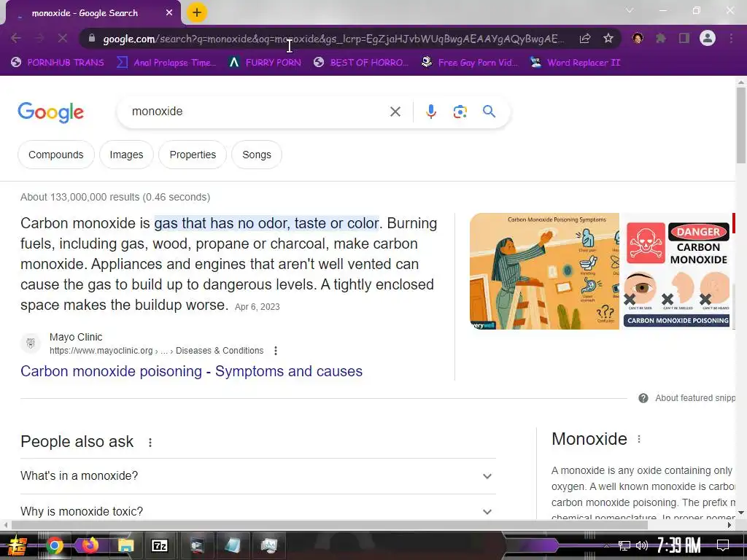Open the Chrome profile avatar
The image size is (747, 560).
pyautogui.click(x=708, y=38)
